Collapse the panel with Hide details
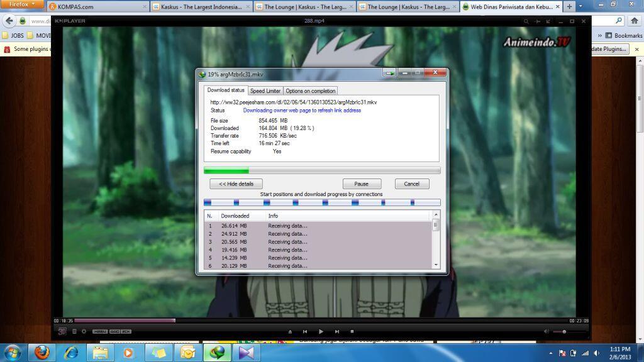This screenshot has width=644, height=362. [x=236, y=184]
